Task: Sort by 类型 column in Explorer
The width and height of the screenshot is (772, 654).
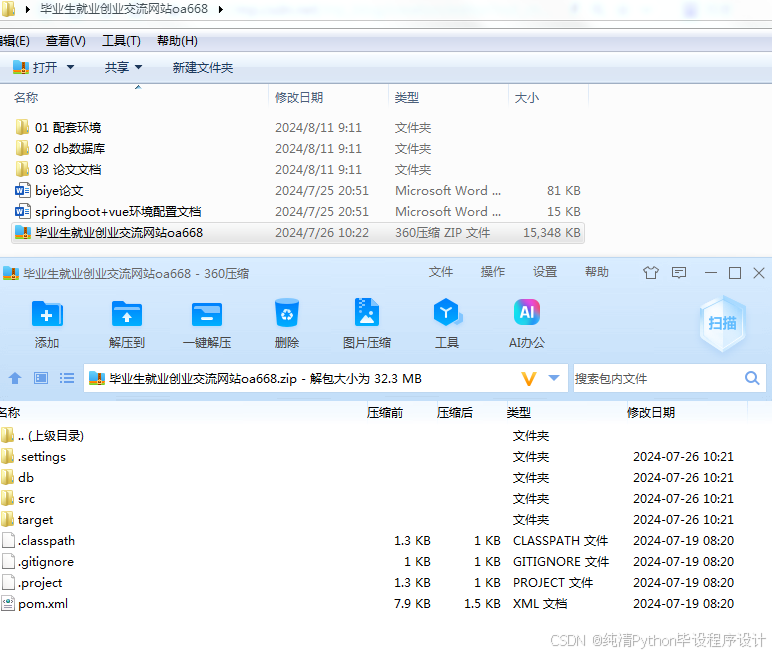Action: [x=407, y=98]
